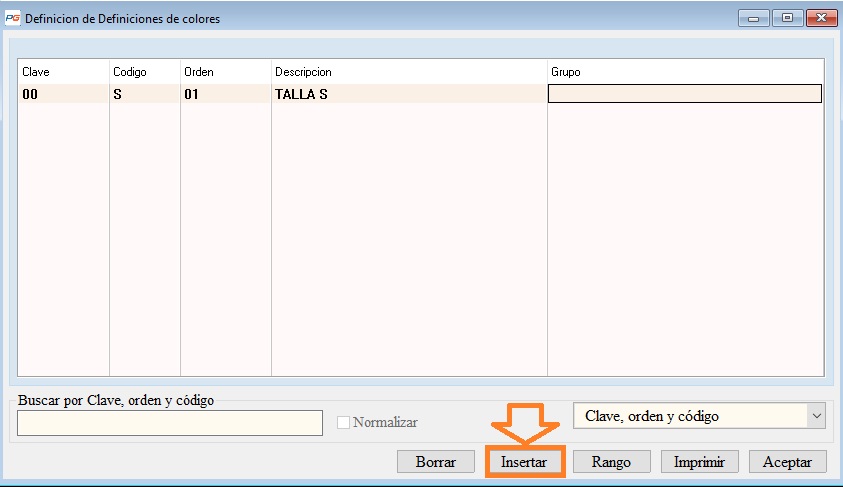Minimize the Definicion de colores window
Viewport: 843px width, 487px height.
click(x=753, y=18)
